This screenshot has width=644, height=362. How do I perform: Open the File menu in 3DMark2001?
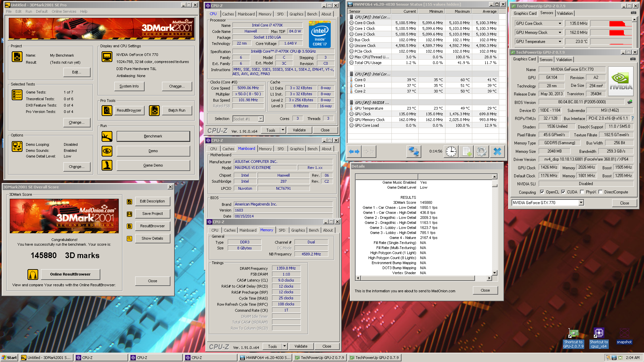9,11
